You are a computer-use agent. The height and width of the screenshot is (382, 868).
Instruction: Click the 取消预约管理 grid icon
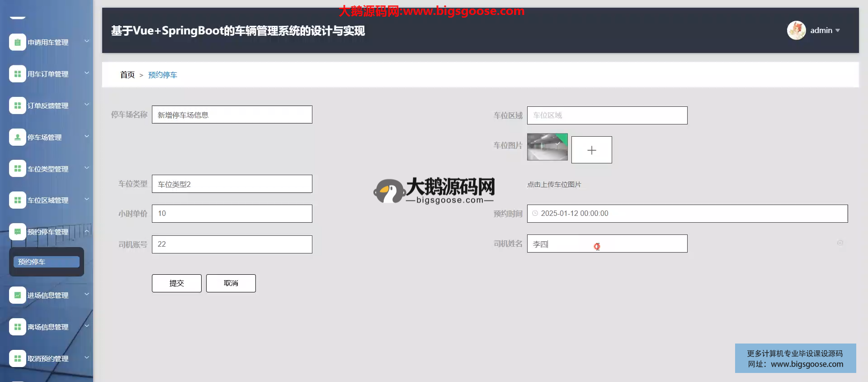click(17, 358)
